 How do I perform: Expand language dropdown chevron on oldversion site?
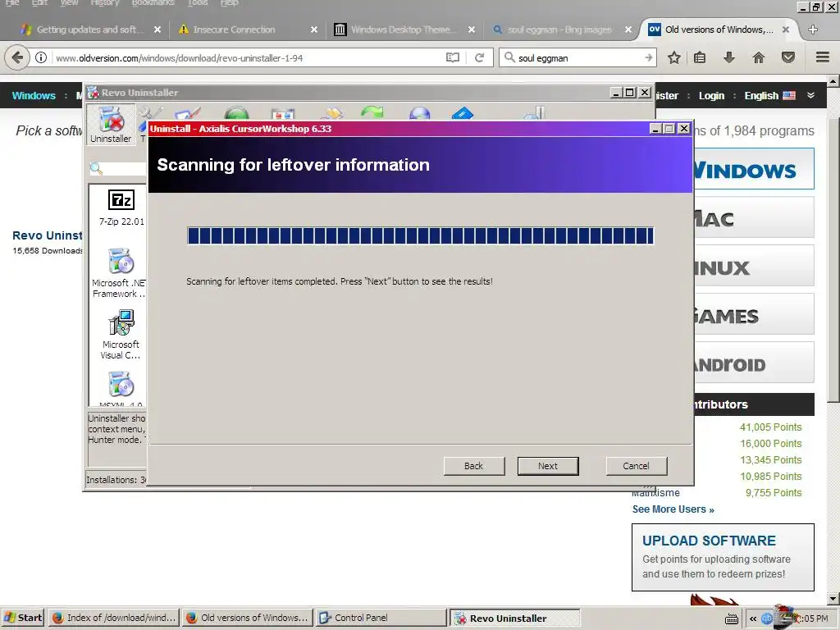[x=811, y=95]
